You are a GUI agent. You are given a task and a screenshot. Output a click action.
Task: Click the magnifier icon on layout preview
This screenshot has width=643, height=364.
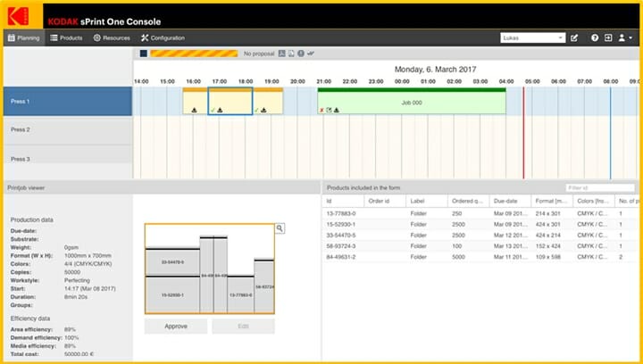pyautogui.click(x=280, y=228)
